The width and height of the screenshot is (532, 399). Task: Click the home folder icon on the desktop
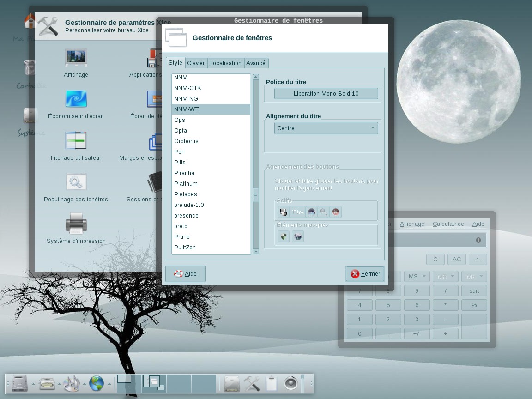(x=30, y=21)
